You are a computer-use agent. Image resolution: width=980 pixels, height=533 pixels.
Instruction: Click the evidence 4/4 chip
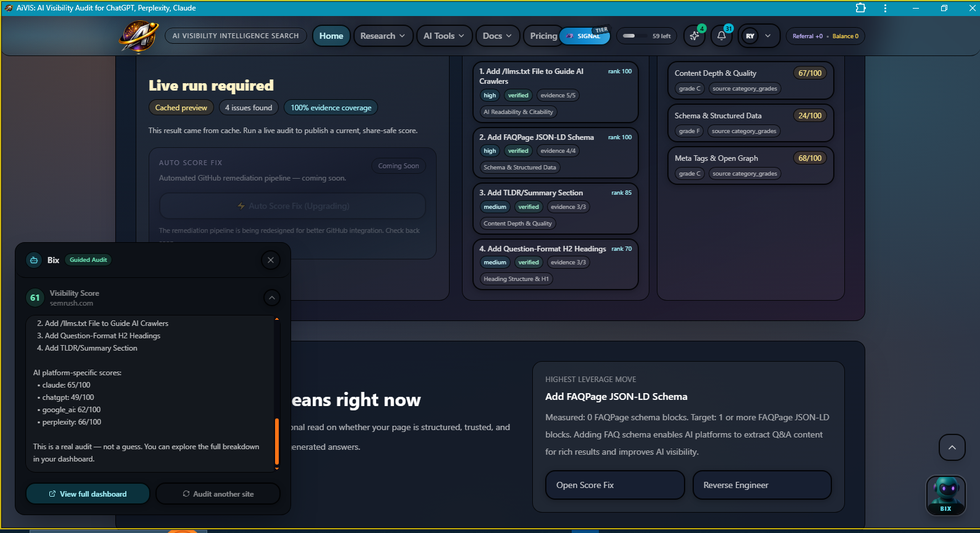pos(558,151)
